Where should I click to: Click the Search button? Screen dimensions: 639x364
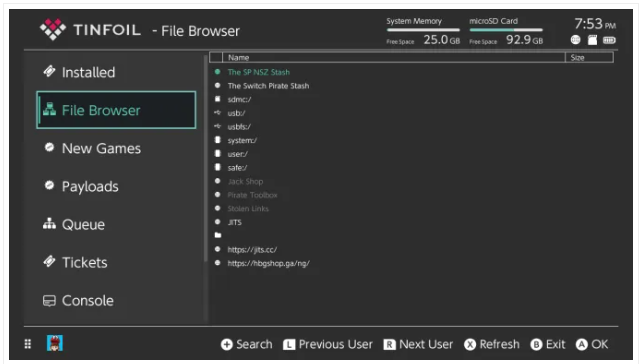[247, 344]
